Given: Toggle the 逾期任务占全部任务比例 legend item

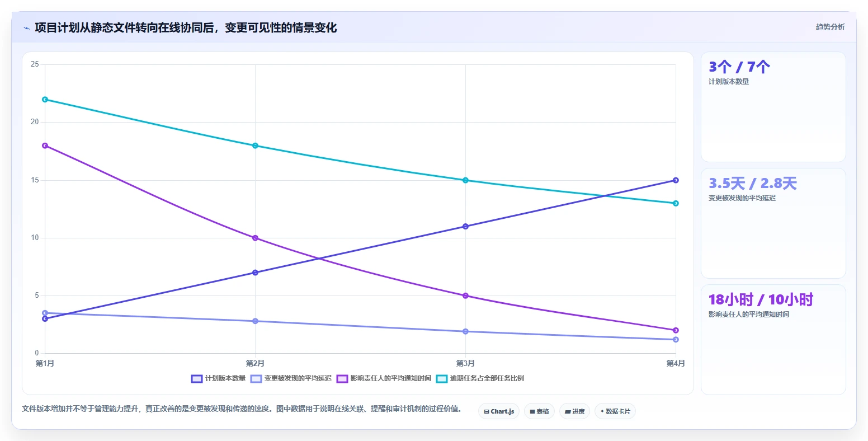Looking at the screenshot, I should click(x=480, y=378).
